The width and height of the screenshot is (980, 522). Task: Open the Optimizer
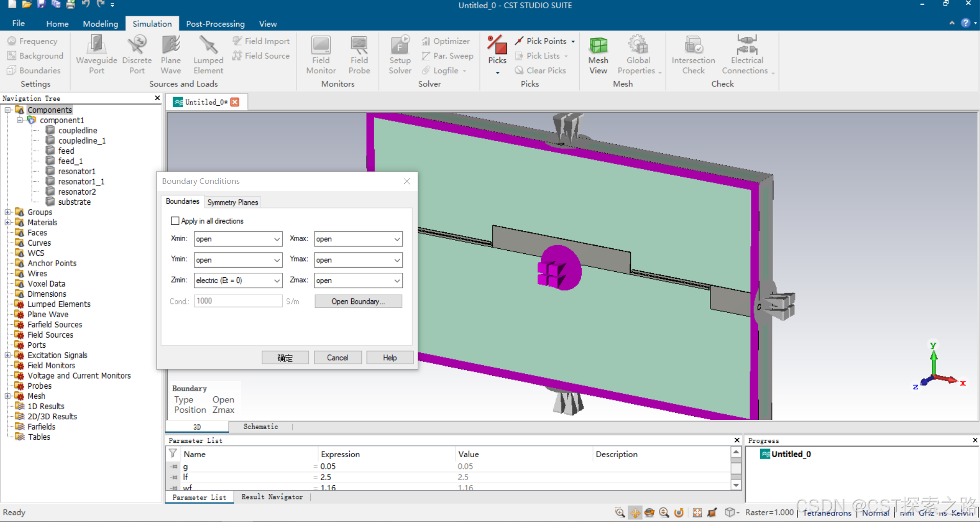click(x=446, y=41)
